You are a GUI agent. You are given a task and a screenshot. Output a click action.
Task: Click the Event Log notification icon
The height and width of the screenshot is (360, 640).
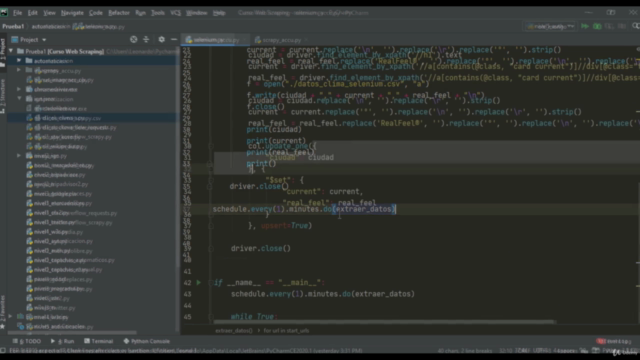pyautogui.click(x=600, y=341)
